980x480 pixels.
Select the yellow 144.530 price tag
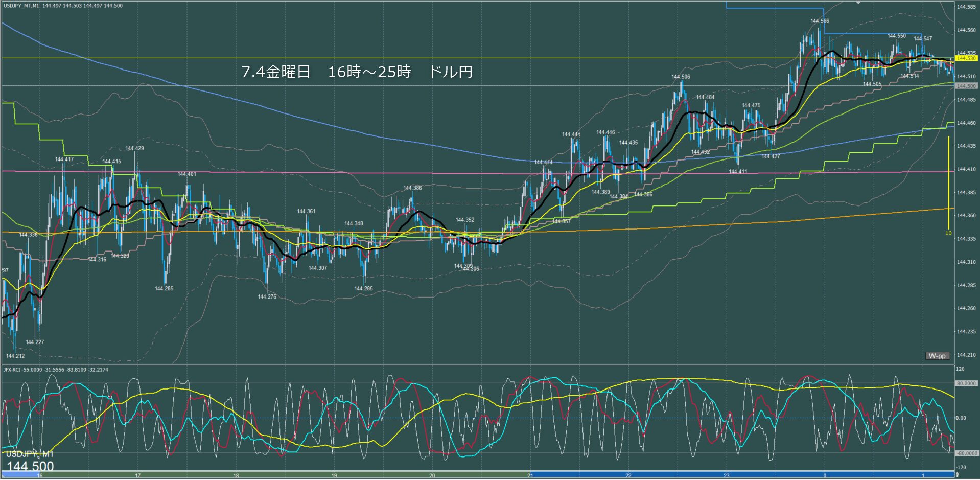click(x=966, y=59)
